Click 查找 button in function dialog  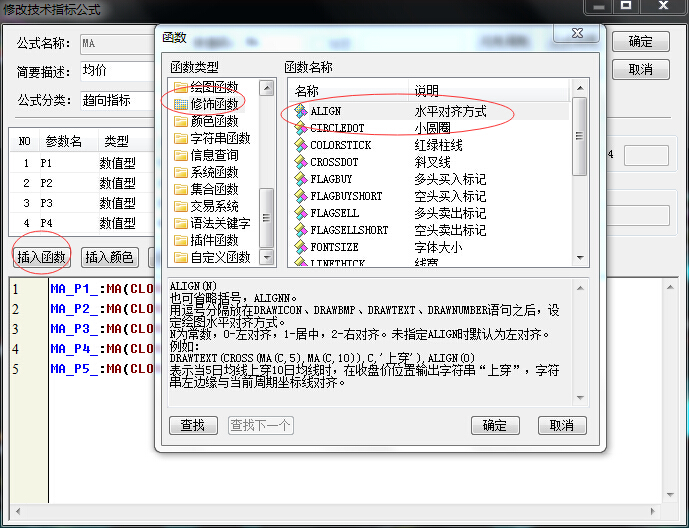pos(193,425)
